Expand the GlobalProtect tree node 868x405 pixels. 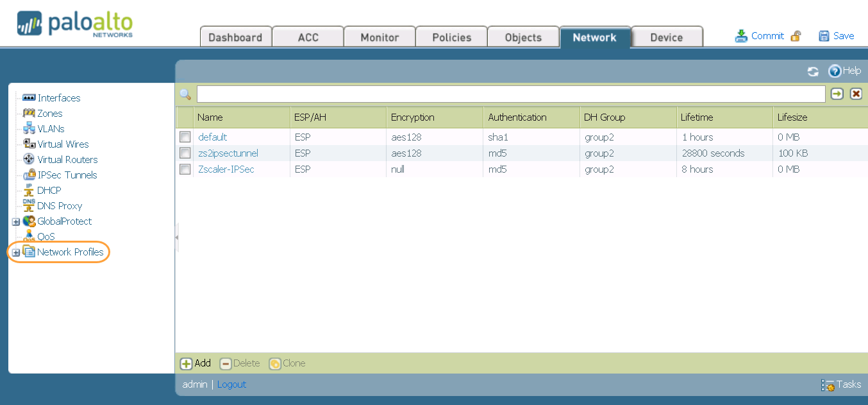[x=15, y=221]
